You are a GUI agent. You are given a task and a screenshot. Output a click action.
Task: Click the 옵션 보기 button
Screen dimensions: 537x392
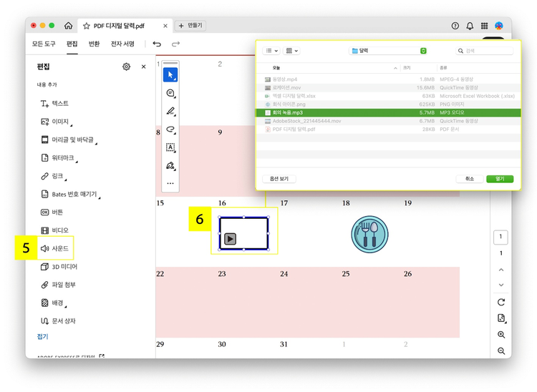pos(279,179)
